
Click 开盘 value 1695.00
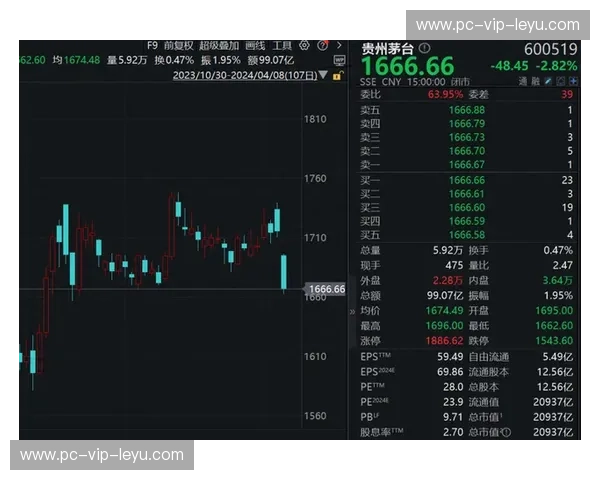[x=554, y=310]
